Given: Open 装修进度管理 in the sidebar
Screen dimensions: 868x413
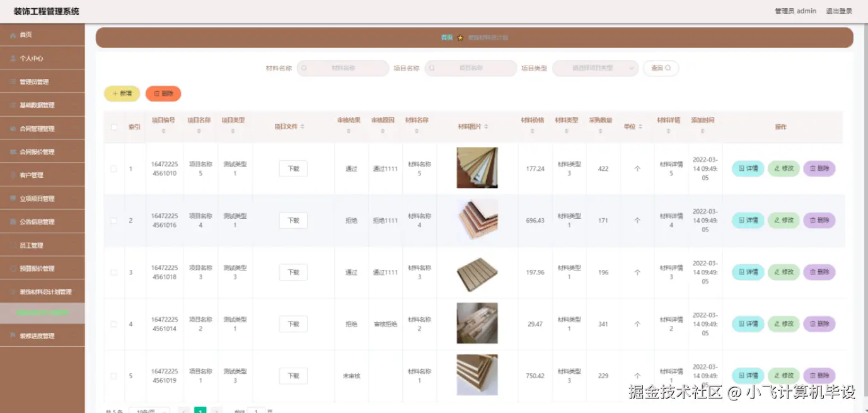Looking at the screenshot, I should (42, 335).
